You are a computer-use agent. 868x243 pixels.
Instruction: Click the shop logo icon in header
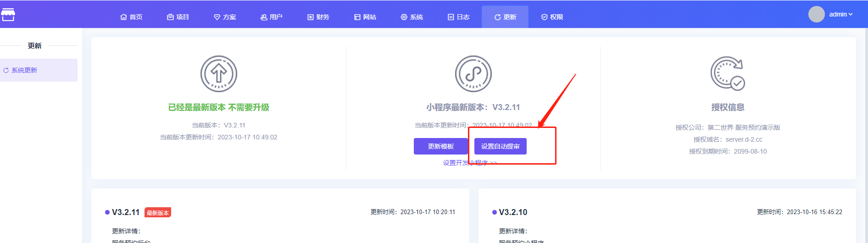[x=8, y=14]
